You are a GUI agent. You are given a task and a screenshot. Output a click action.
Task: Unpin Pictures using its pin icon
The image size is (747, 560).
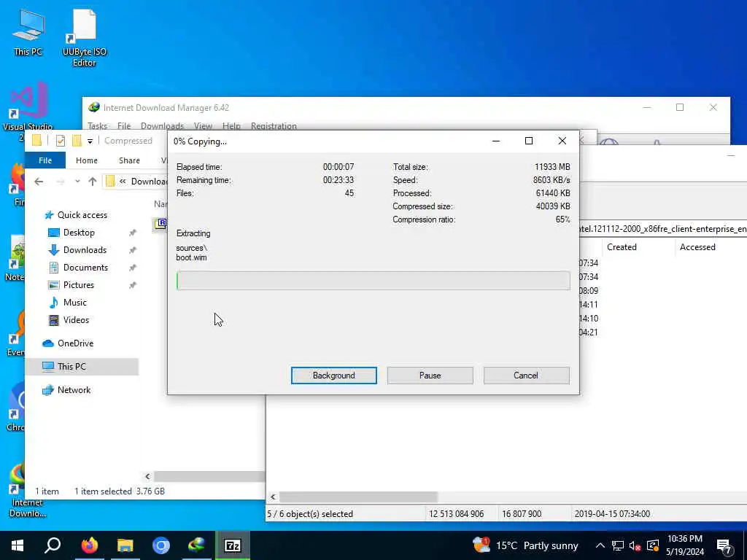click(x=133, y=285)
